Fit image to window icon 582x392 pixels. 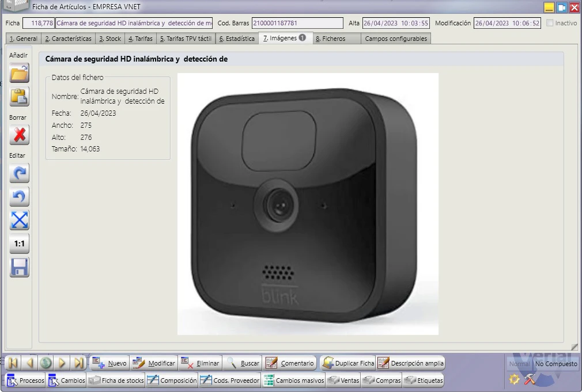click(19, 220)
